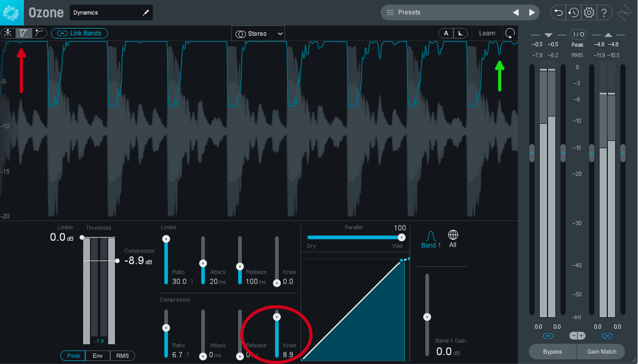Click the Bypass button
This screenshot has height=364, width=638.
tap(552, 352)
